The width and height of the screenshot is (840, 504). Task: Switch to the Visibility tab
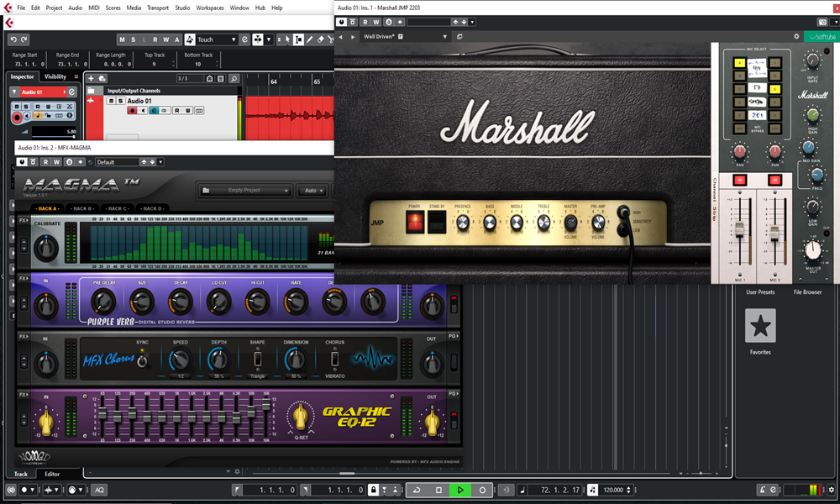pos(55,76)
